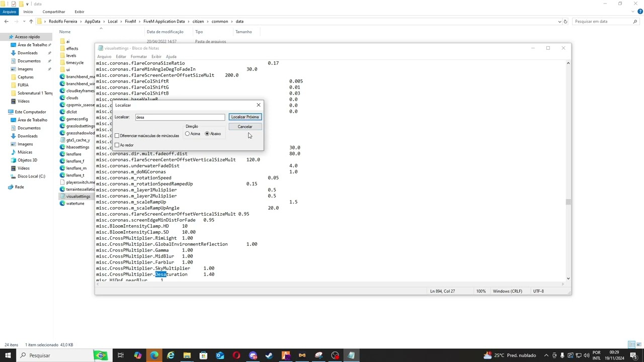Select the visualsettings file in Explorer
Viewport: 644px width, 362px height.
[78, 197]
